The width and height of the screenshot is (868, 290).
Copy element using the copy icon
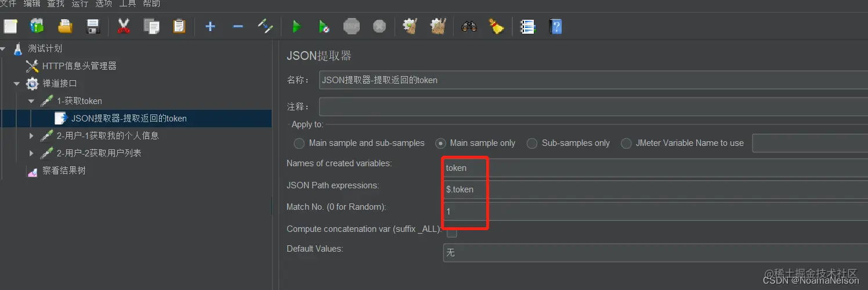tap(151, 26)
